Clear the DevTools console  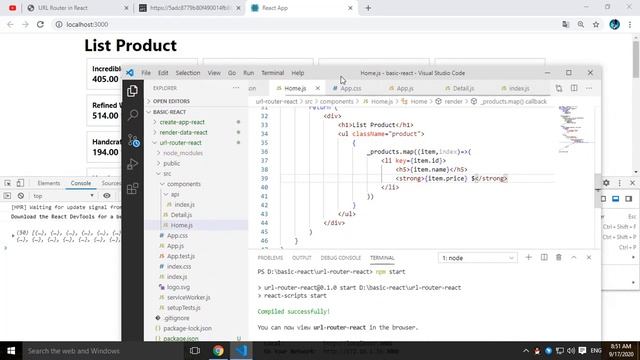point(21,196)
